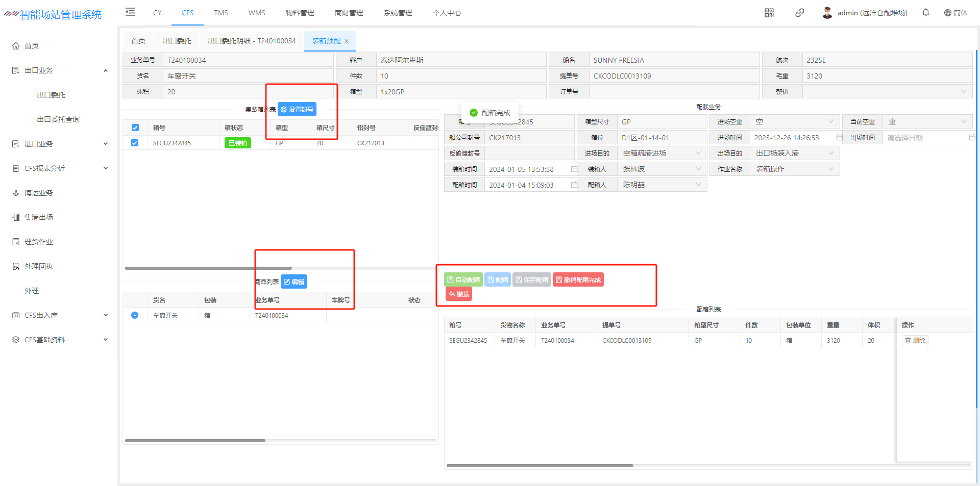Viewport: 980px width, 486px height.
Task: Toggle the select-all checkbox in container list header
Action: (135, 128)
